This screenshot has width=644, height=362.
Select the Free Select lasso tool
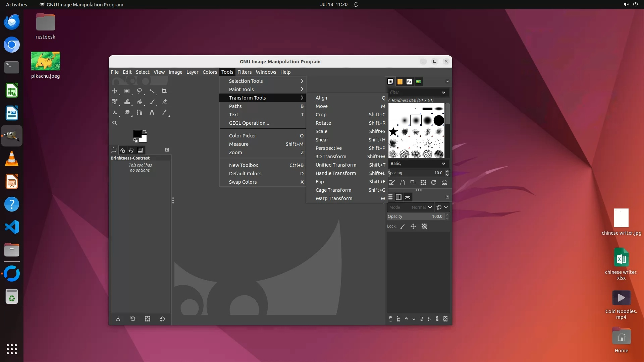(139, 91)
